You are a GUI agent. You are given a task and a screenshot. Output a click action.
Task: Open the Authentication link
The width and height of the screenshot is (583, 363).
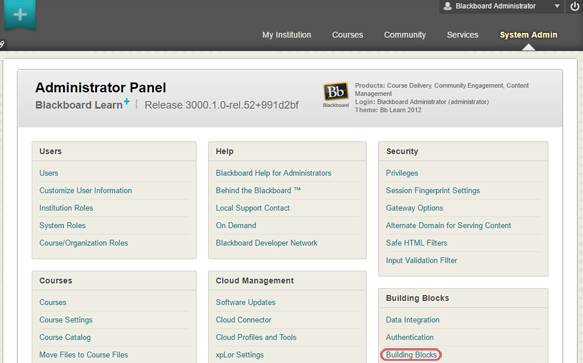(x=410, y=337)
